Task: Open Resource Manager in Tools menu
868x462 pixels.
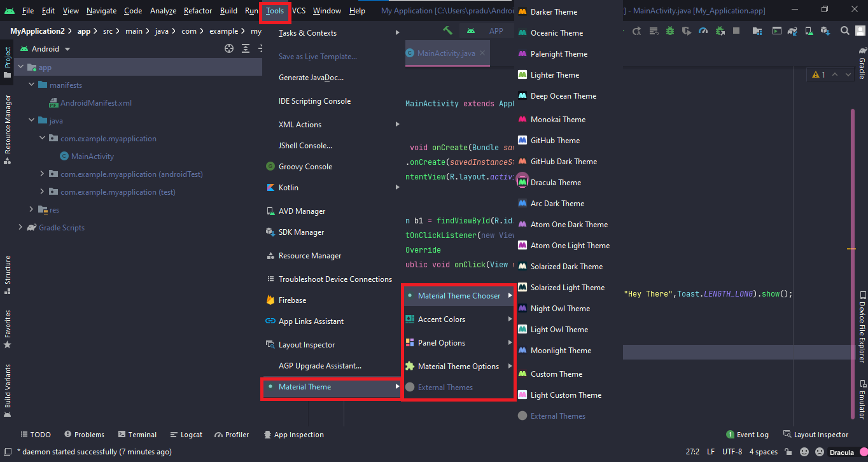Action: (332, 256)
